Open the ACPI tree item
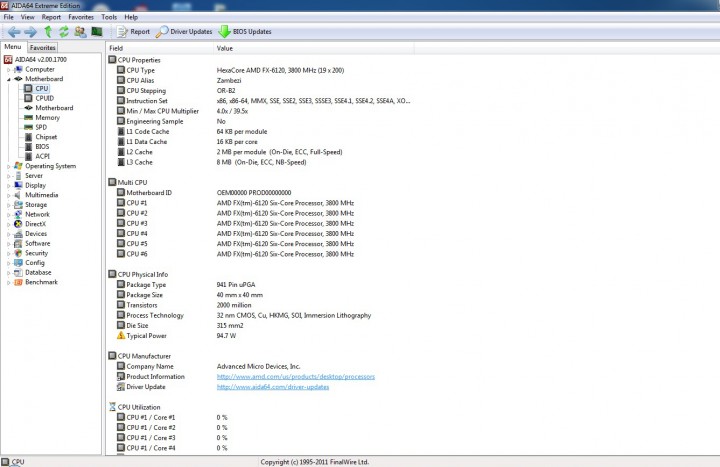 37,156
